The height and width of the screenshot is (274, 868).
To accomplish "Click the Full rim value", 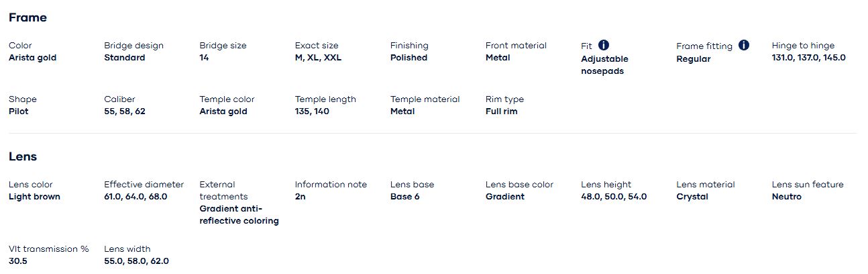I will (501, 111).
